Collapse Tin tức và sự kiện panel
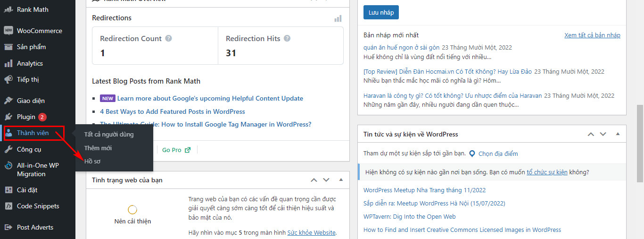The width and height of the screenshot is (644, 239). pos(618,134)
